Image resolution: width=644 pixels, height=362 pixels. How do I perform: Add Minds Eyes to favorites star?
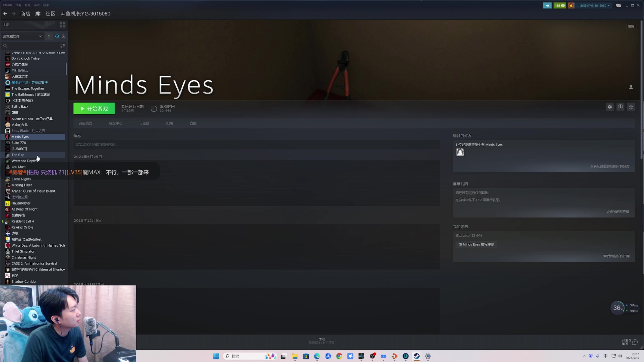click(x=631, y=107)
